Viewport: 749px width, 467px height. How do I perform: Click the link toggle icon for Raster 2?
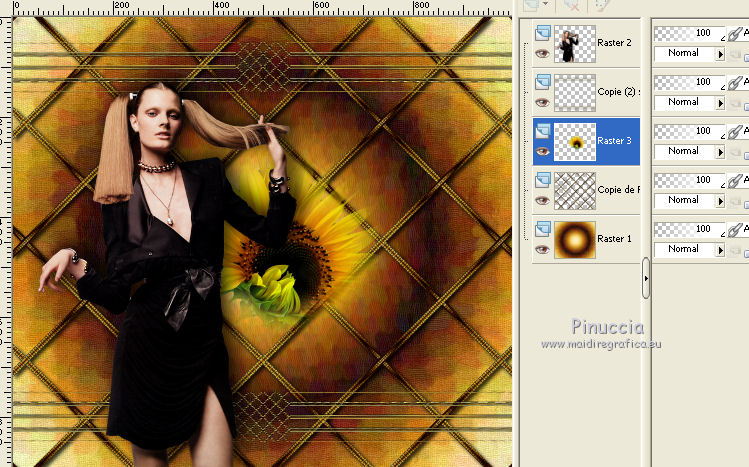[735, 34]
